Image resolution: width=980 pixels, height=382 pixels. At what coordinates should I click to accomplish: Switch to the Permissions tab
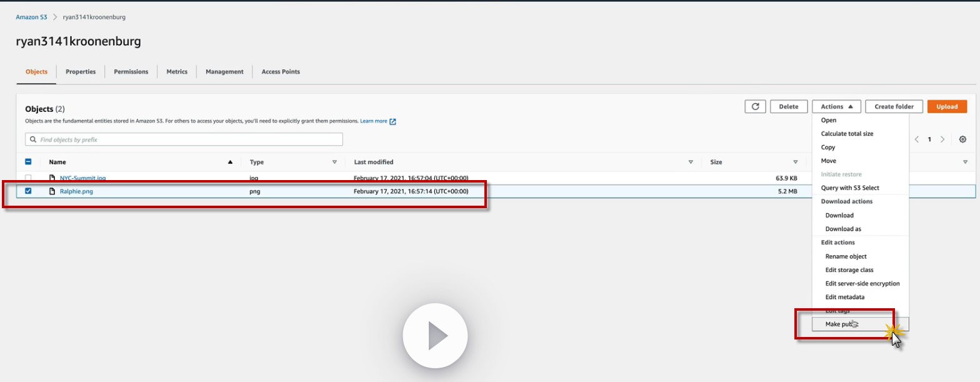click(131, 72)
